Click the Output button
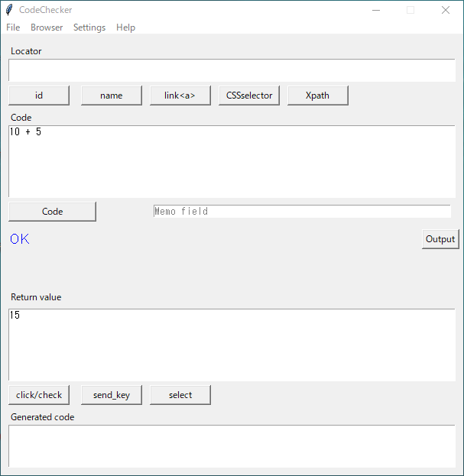464x476 pixels. click(x=440, y=239)
